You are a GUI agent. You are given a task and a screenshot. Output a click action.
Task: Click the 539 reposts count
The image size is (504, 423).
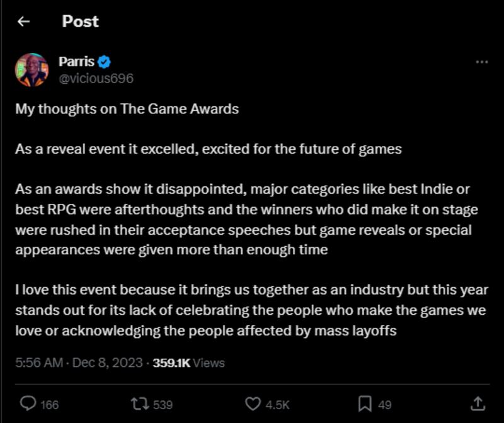pyautogui.click(x=163, y=404)
